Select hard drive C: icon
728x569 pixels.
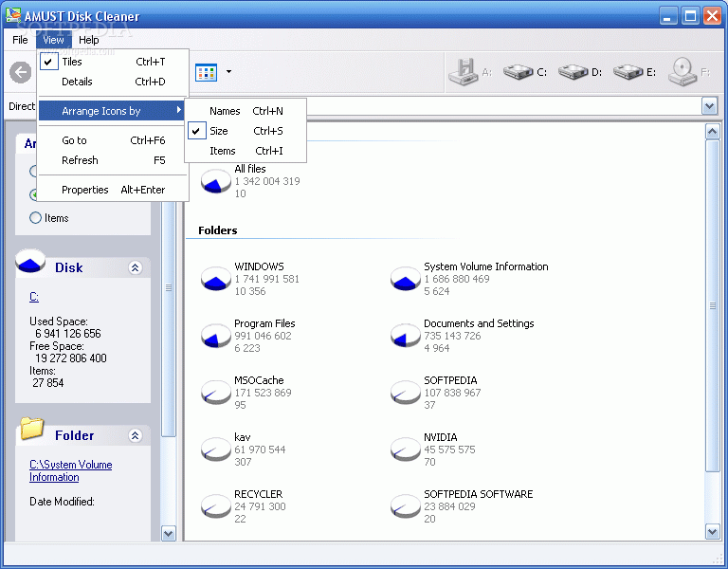pyautogui.click(x=518, y=72)
